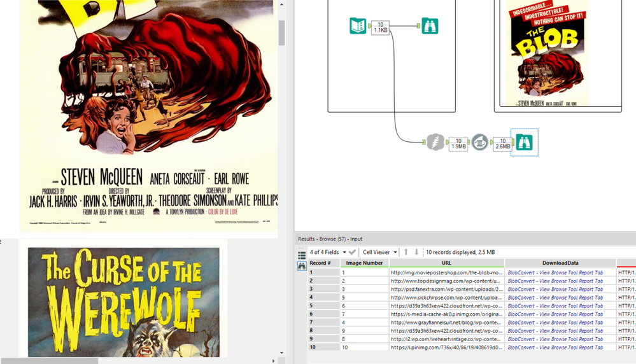The height and width of the screenshot is (364, 636).
Task: Click the Results - Browse (57) - Input title
Action: tap(330, 239)
